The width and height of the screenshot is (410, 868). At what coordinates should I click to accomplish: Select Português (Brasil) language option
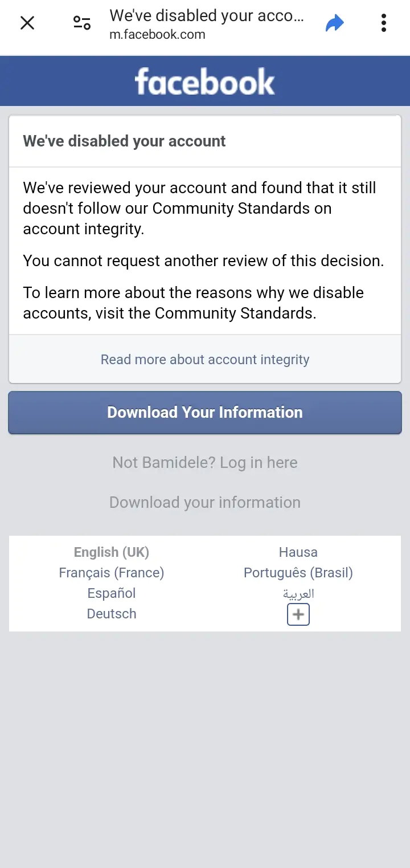click(298, 572)
